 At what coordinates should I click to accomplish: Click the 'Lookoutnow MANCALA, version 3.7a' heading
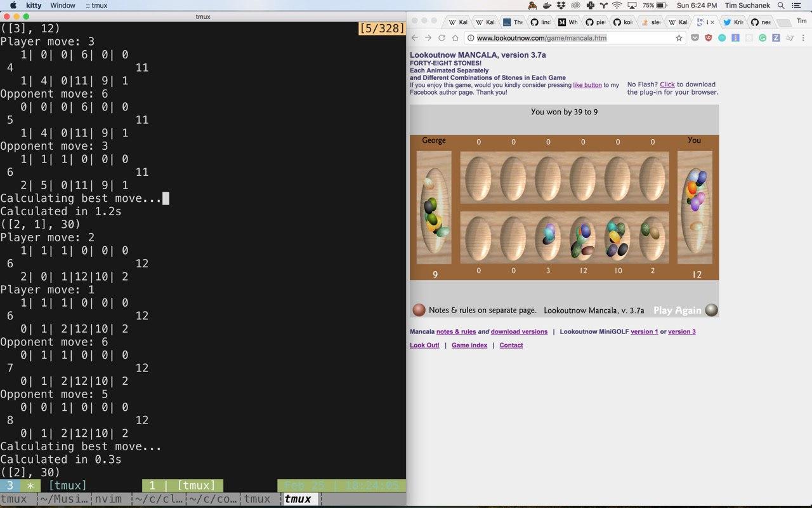(478, 55)
